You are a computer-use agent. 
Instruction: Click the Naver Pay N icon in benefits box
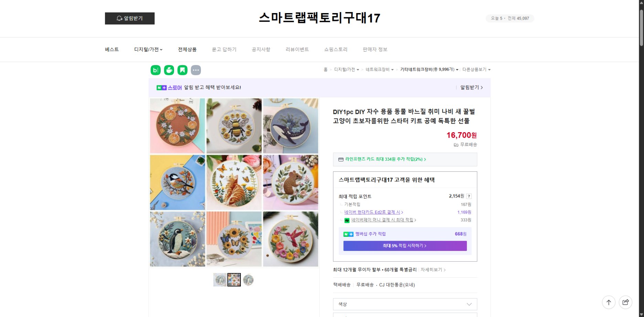[347, 220]
